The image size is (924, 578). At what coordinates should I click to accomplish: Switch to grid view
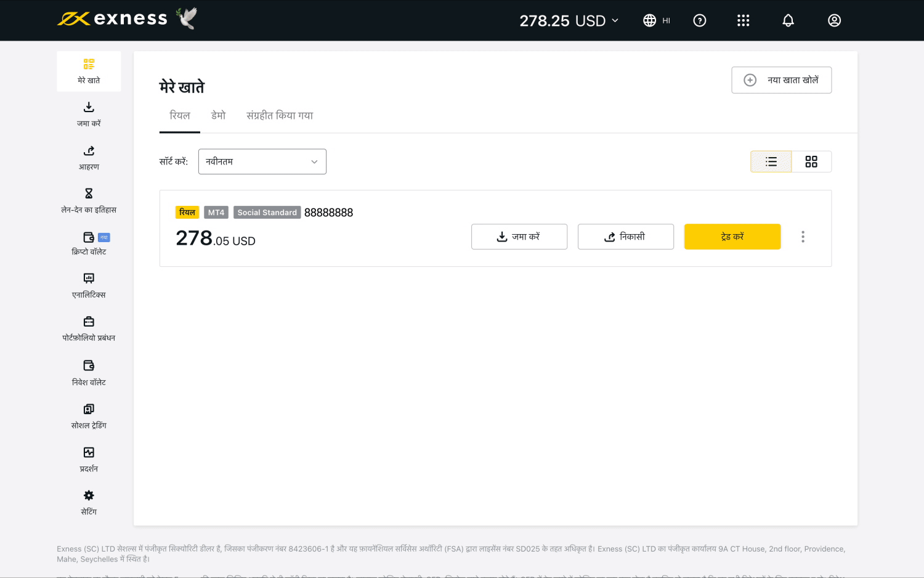coord(811,161)
